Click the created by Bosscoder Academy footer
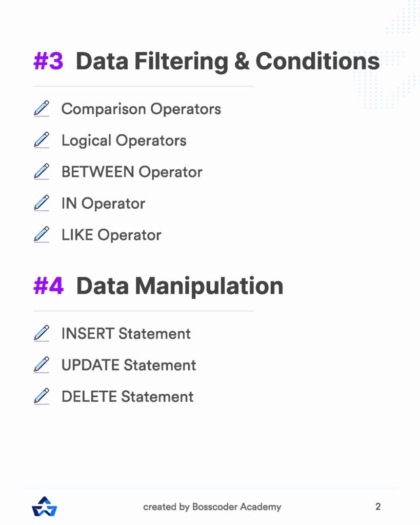The width and height of the screenshot is (420, 525). pos(212,507)
